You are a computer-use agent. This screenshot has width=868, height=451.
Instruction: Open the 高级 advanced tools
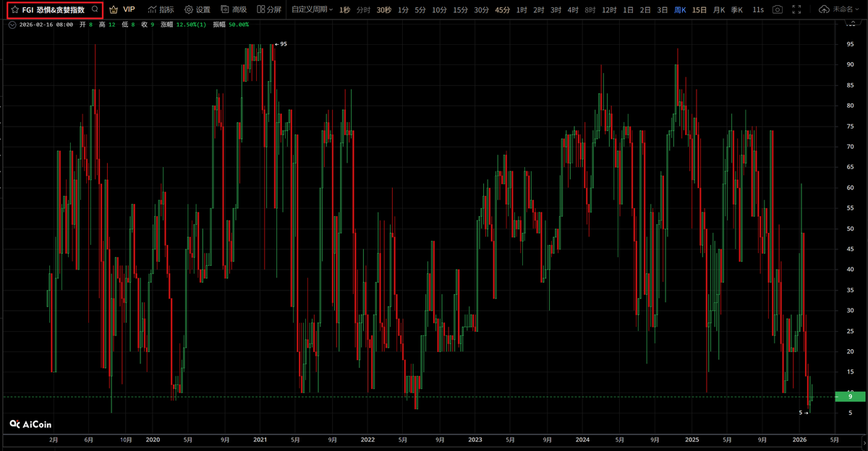pyautogui.click(x=233, y=9)
